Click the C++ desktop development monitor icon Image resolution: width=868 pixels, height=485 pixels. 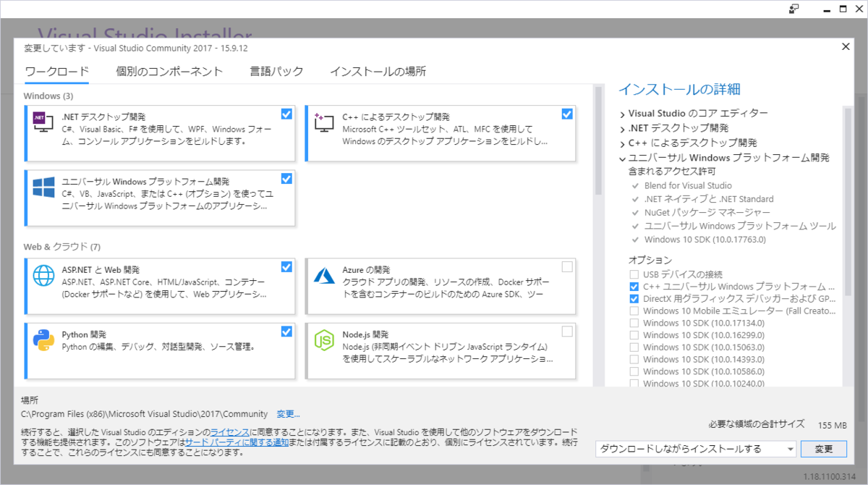point(323,122)
